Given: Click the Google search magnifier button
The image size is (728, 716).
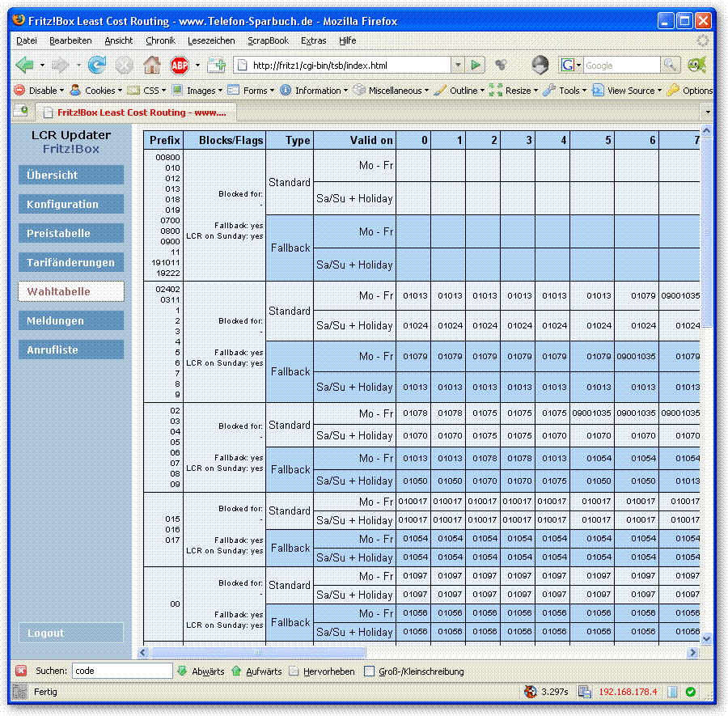Looking at the screenshot, I should [x=670, y=65].
